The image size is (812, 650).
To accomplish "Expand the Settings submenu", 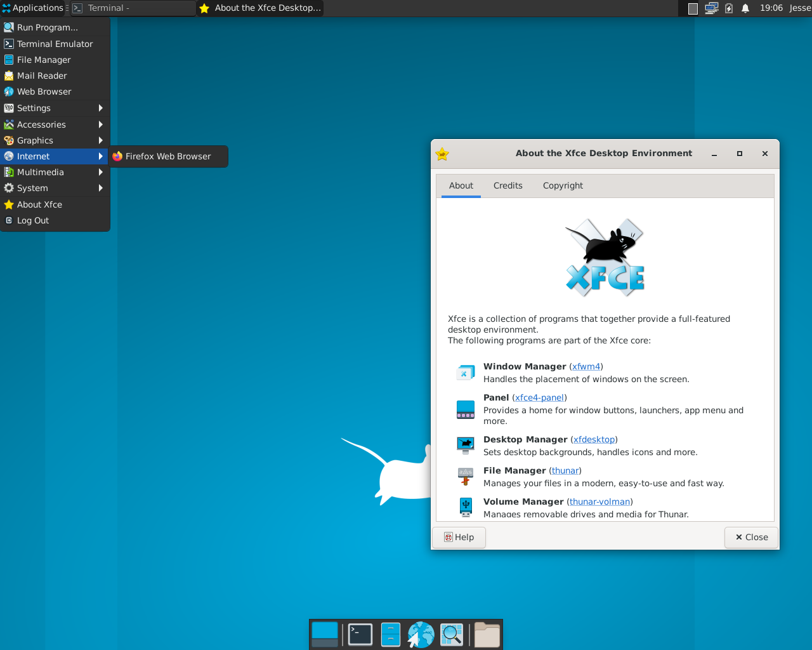I will pos(55,108).
